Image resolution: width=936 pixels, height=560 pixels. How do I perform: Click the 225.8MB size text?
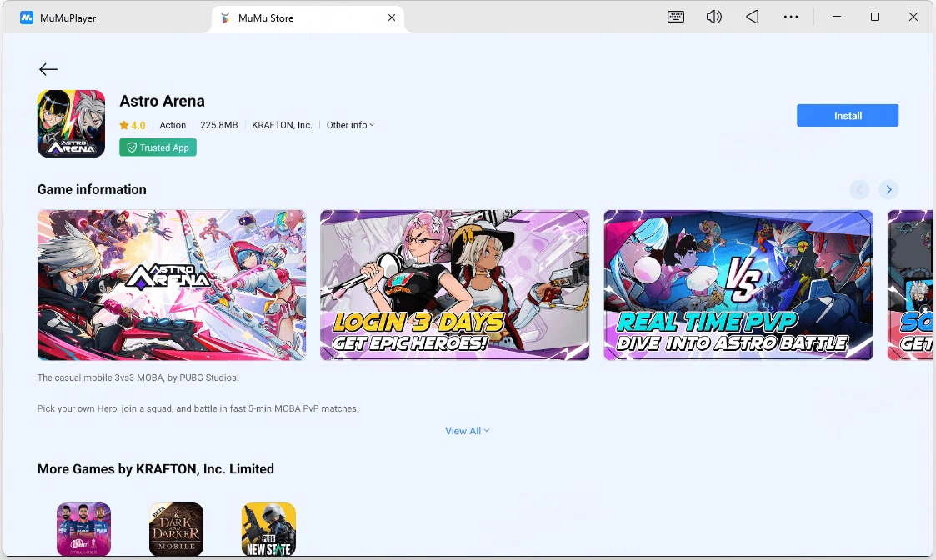219,125
